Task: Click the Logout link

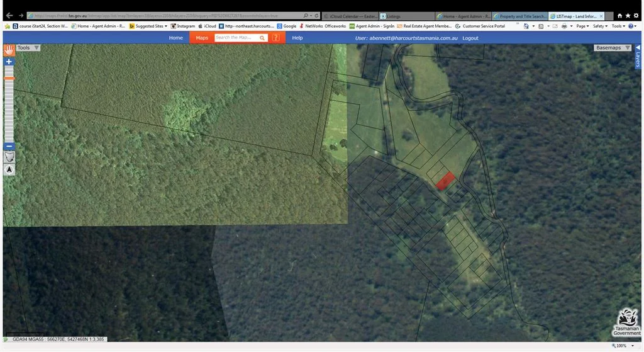Action: 470,38
